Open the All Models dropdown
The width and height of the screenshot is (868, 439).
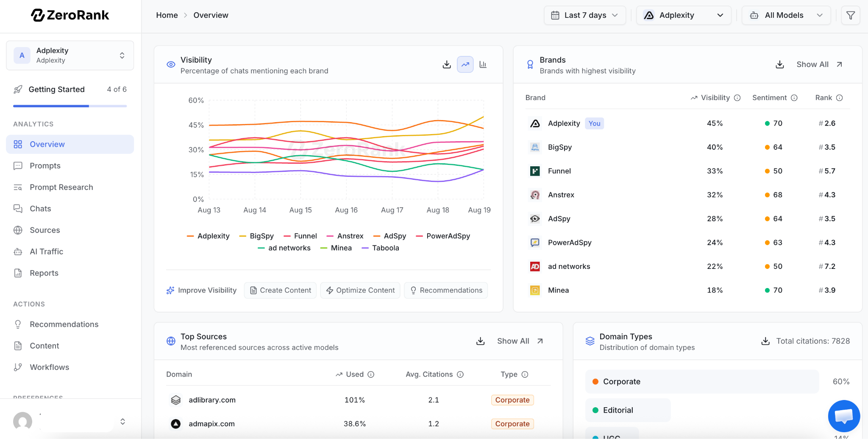point(786,15)
